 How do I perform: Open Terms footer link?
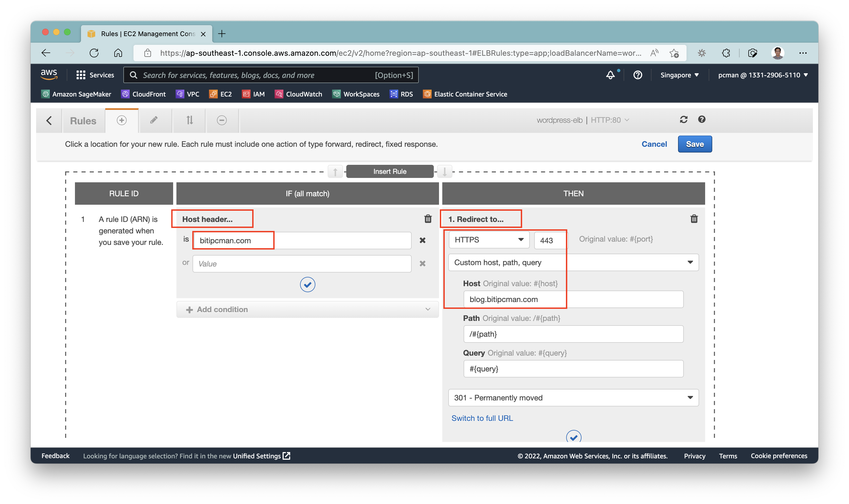point(728,456)
